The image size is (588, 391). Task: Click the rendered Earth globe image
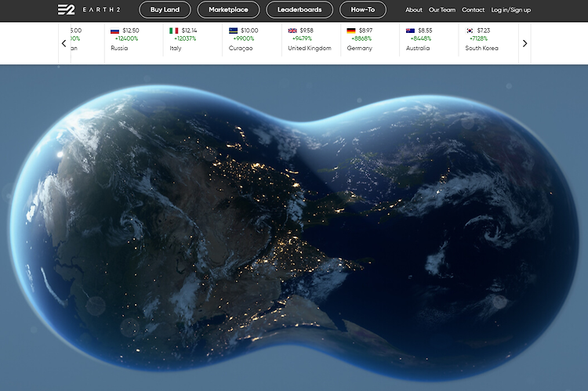click(x=294, y=233)
